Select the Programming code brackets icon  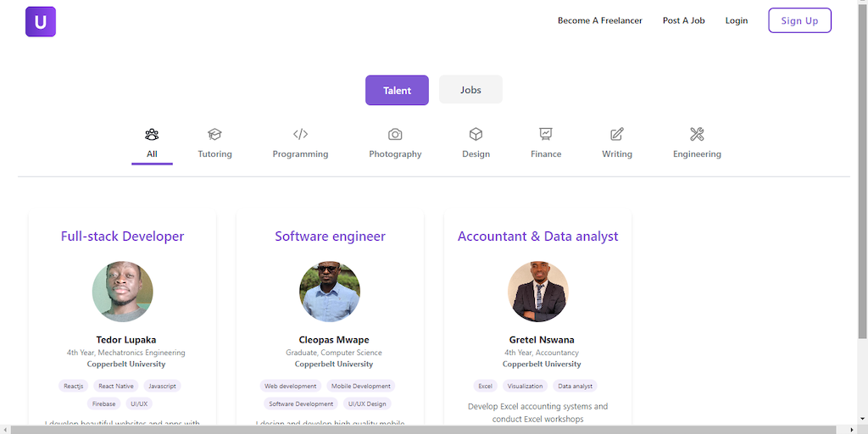(300, 134)
